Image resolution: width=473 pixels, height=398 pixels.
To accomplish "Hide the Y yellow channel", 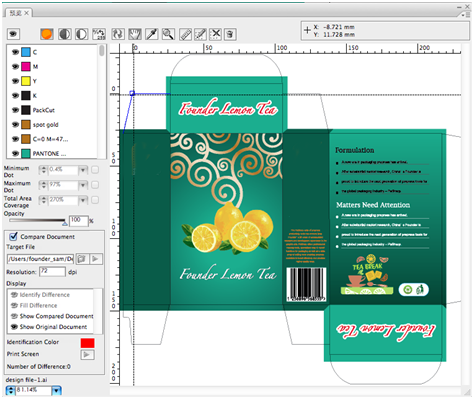I will point(15,81).
